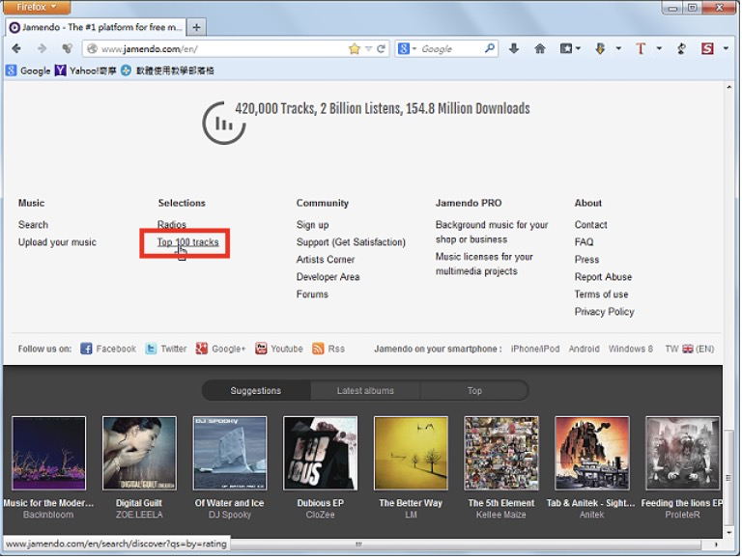Click the Search link under Music
The height and width of the screenshot is (560, 742).
tap(33, 225)
